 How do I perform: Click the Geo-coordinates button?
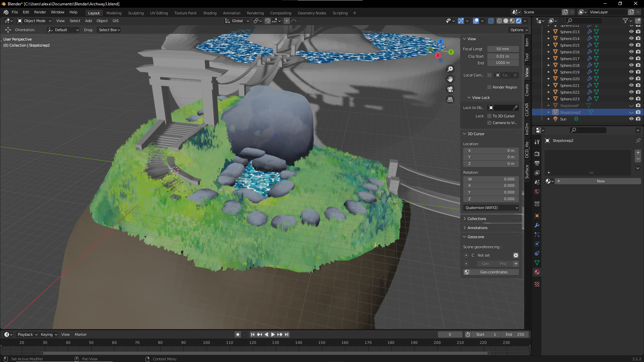point(494,272)
